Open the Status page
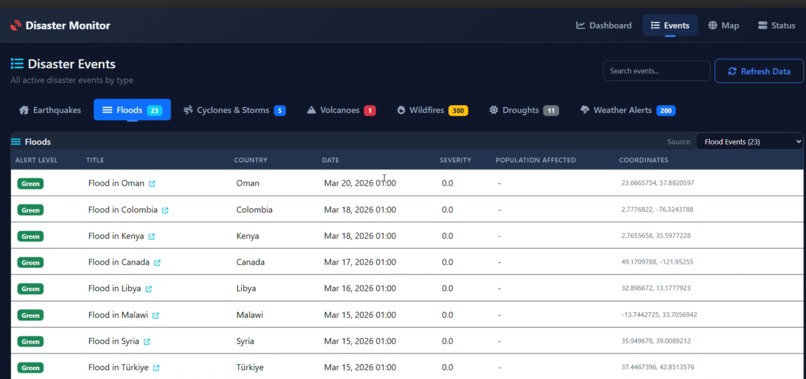The height and width of the screenshot is (379, 806). (x=776, y=25)
